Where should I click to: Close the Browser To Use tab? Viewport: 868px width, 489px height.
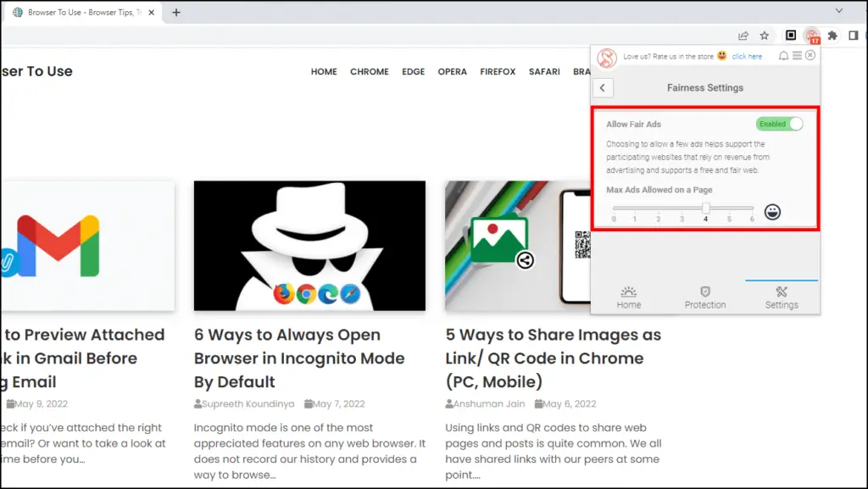point(151,12)
